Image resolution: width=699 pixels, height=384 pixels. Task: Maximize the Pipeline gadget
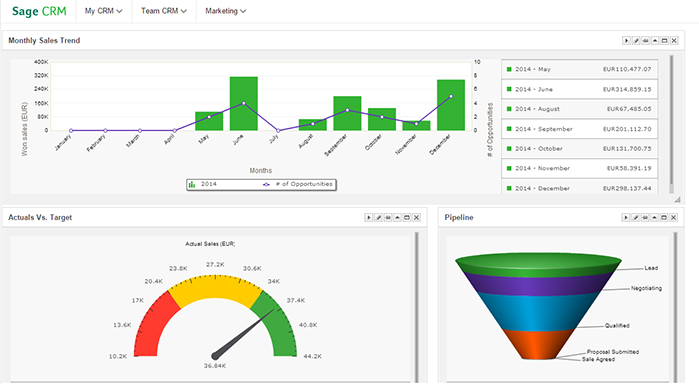664,218
